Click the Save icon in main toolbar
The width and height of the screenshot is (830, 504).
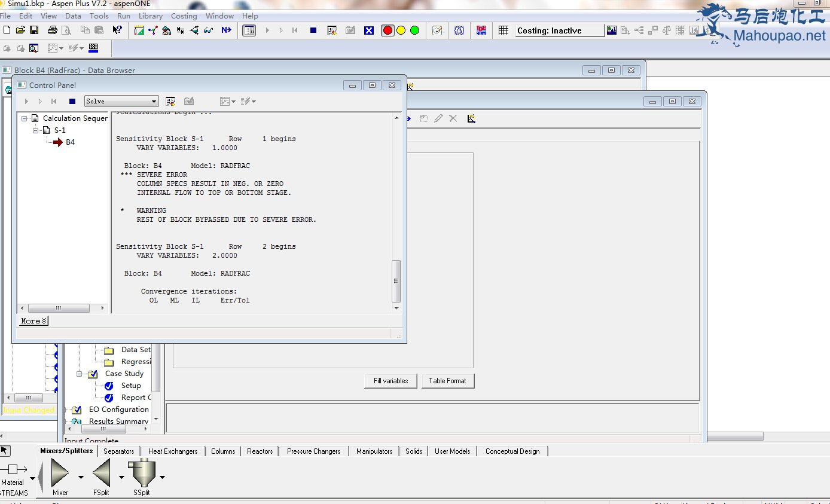click(34, 30)
